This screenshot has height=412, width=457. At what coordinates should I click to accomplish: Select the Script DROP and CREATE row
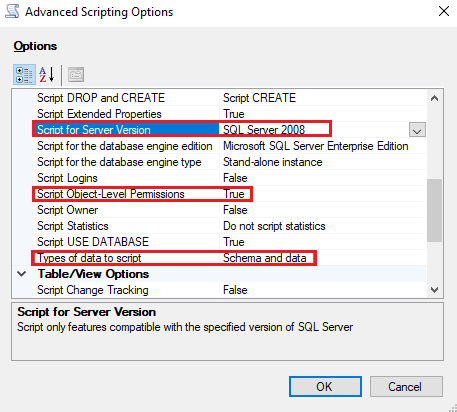pyautogui.click(x=229, y=98)
